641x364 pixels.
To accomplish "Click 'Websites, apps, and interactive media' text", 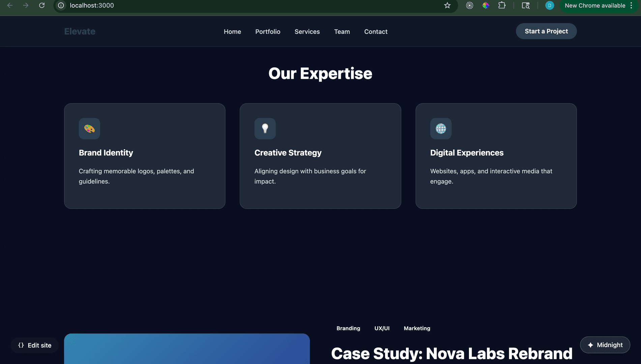I will pyautogui.click(x=491, y=176).
